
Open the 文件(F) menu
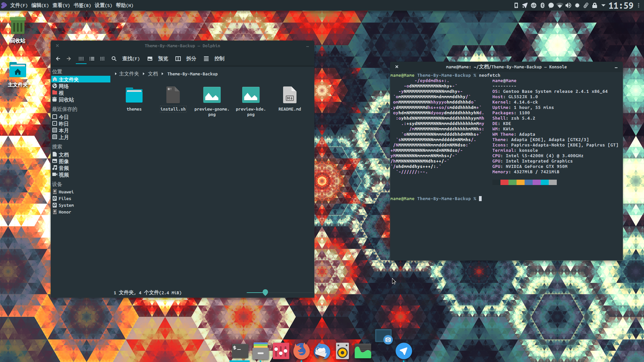[19, 5]
